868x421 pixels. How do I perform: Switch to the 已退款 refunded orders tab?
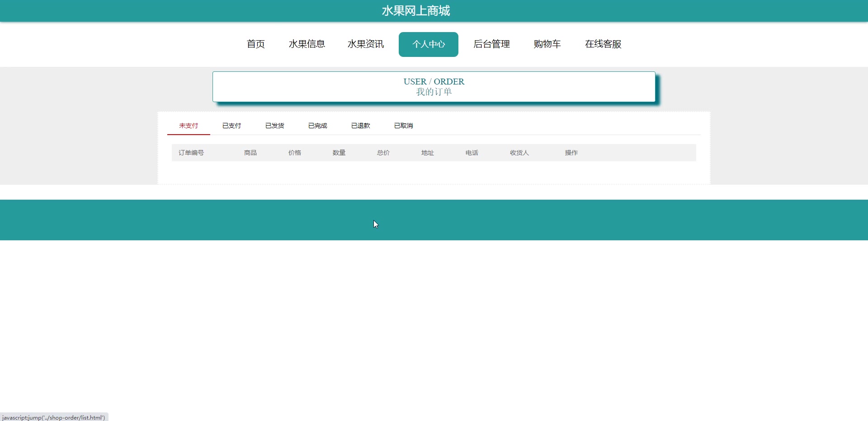pyautogui.click(x=360, y=126)
